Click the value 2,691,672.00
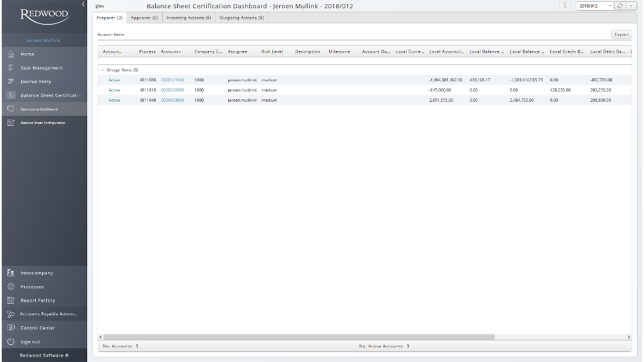Image resolution: width=644 pixels, height=362 pixels. [442, 100]
